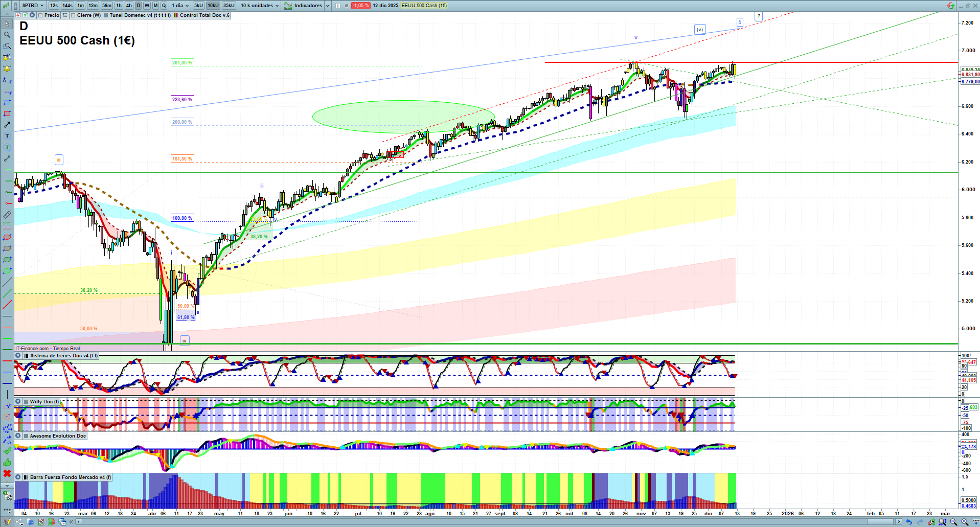Zoom in using bottom-right magnifier plus

[x=965, y=522]
